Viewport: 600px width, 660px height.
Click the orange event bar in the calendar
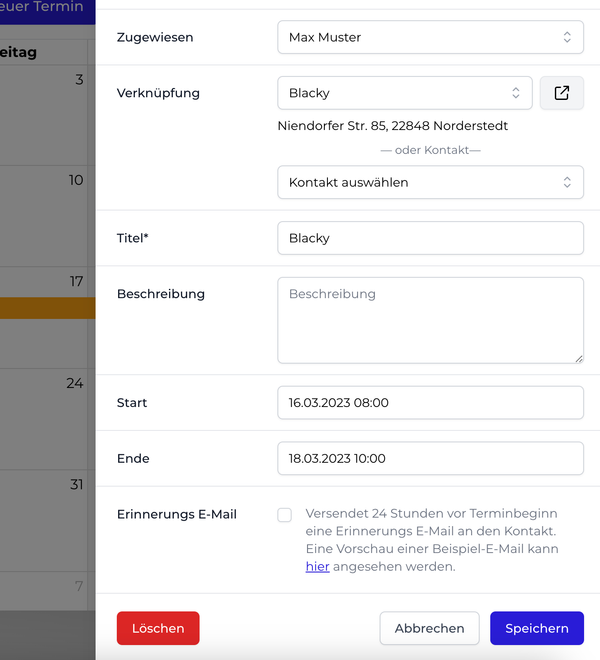47,308
